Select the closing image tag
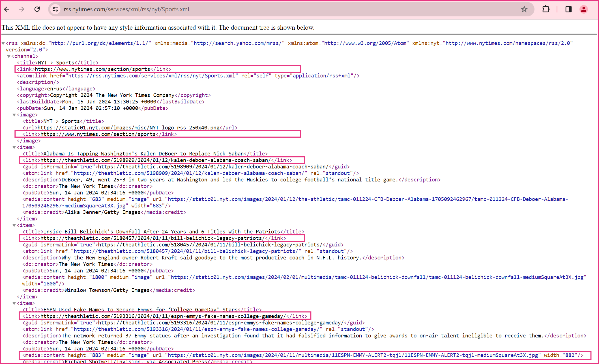The image size is (599, 364). pos(29,141)
